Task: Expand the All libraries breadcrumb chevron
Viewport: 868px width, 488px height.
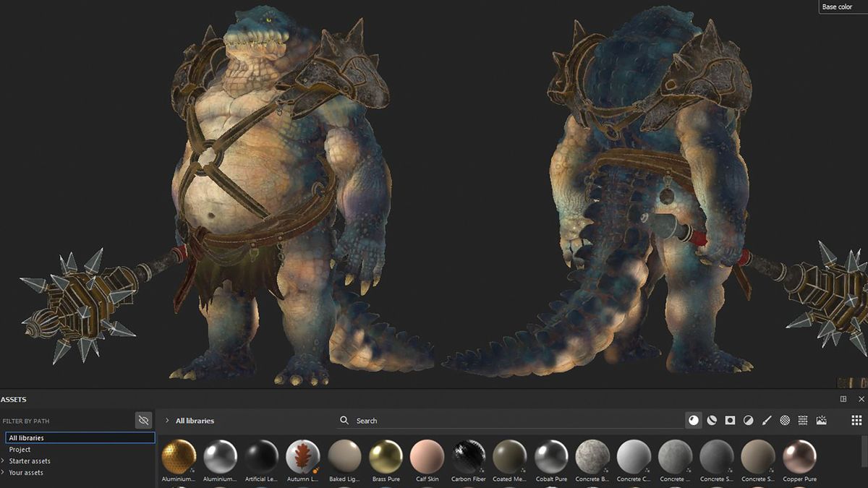Action: pyautogui.click(x=168, y=420)
